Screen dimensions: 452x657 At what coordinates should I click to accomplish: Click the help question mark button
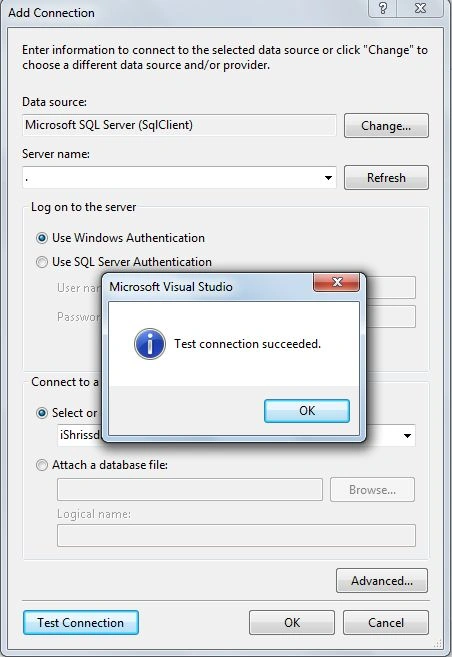coord(383,8)
